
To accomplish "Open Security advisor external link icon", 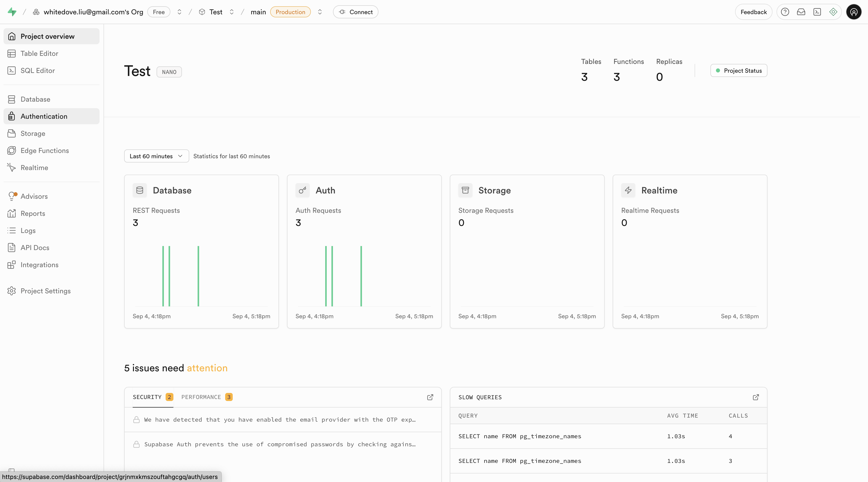I will (x=430, y=397).
